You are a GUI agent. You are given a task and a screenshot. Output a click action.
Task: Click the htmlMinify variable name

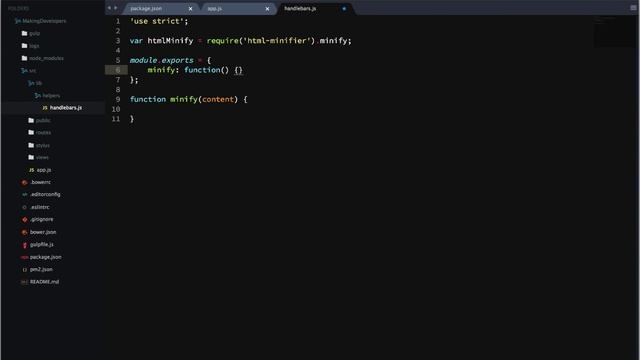pos(170,41)
